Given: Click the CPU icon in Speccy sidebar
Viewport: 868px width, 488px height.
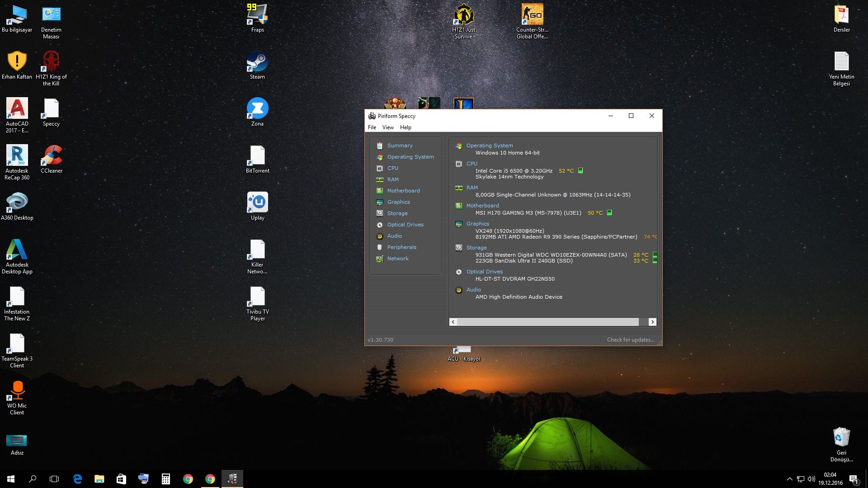Looking at the screenshot, I should [x=380, y=168].
